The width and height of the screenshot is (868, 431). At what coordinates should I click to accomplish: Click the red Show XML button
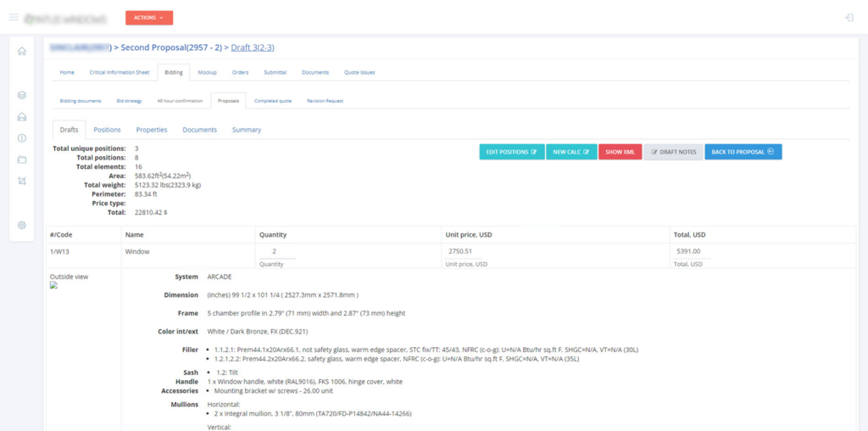pos(620,152)
